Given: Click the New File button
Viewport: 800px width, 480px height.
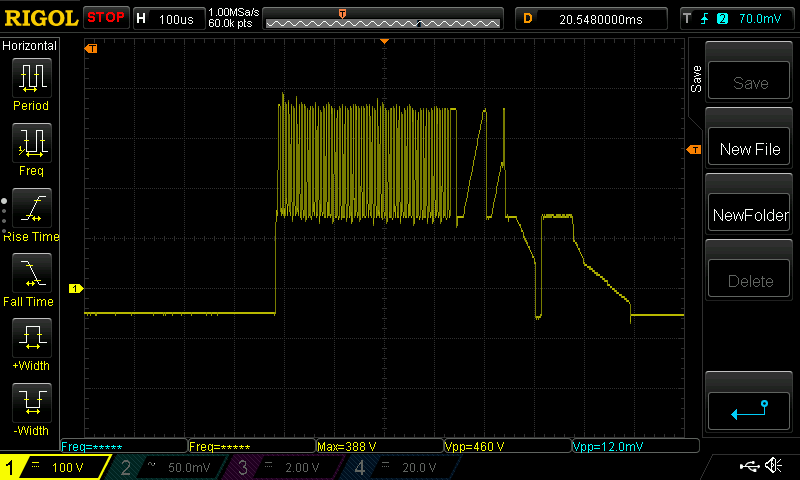Looking at the screenshot, I should 749,147.
